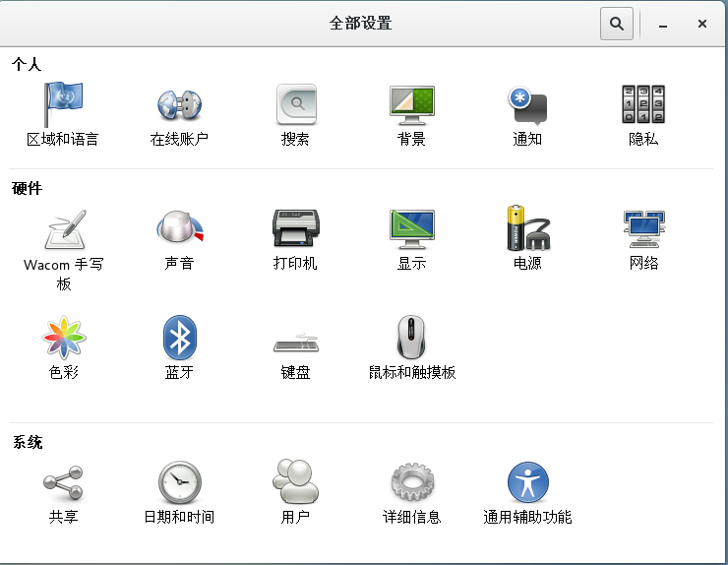Close the 全部设置 window
The width and height of the screenshot is (728, 565).
pos(702,24)
